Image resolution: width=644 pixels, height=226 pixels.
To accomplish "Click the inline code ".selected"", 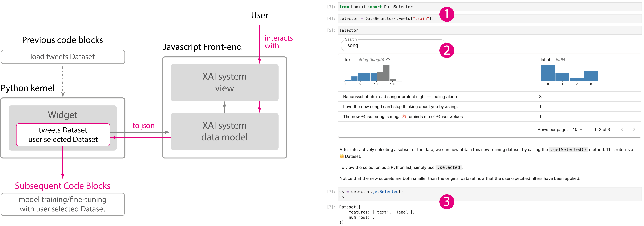I will (x=448, y=167).
